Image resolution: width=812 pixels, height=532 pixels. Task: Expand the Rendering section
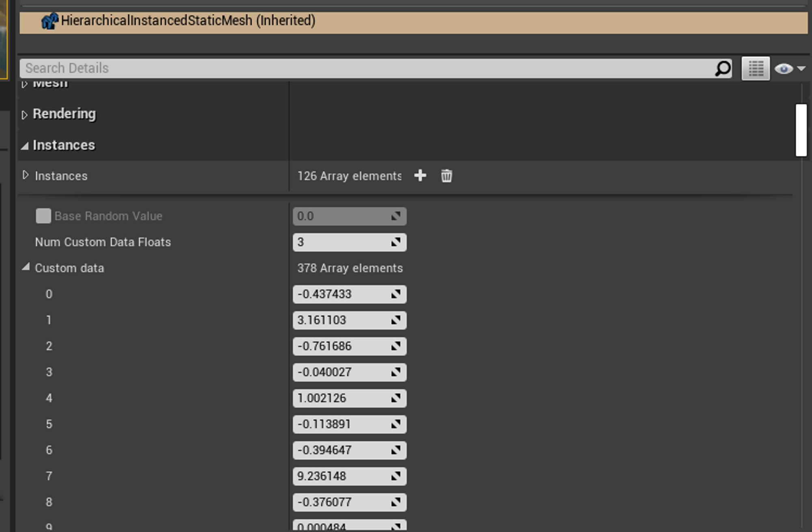(x=25, y=115)
